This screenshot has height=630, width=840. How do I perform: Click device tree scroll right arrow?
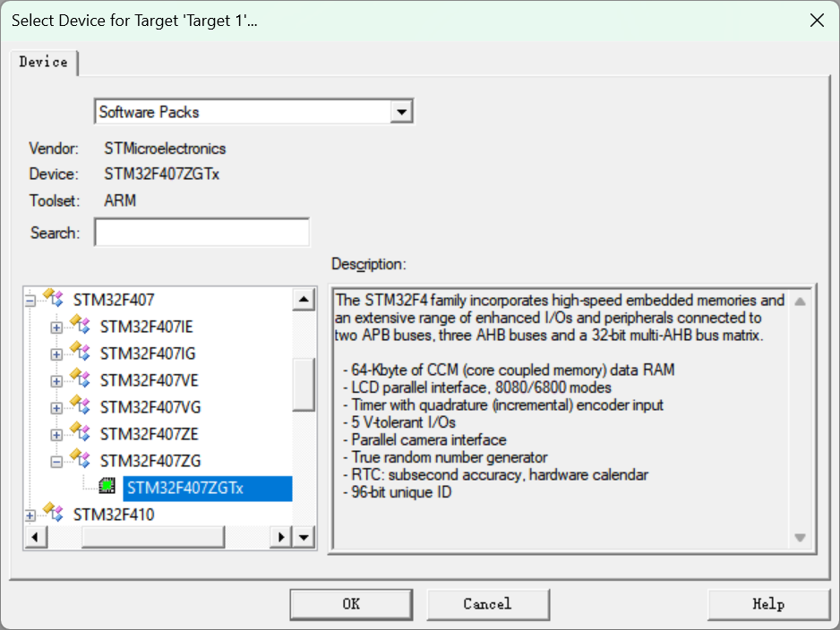click(280, 537)
